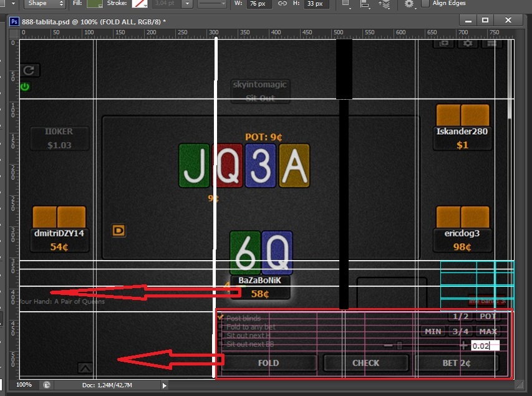This screenshot has height=396, width=532.
Task: Click the Photoshop Ps document icon
Action: tap(14, 22)
